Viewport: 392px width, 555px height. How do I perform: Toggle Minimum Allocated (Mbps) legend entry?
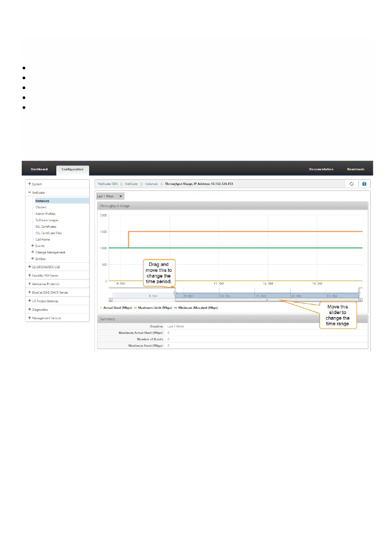tap(196, 308)
